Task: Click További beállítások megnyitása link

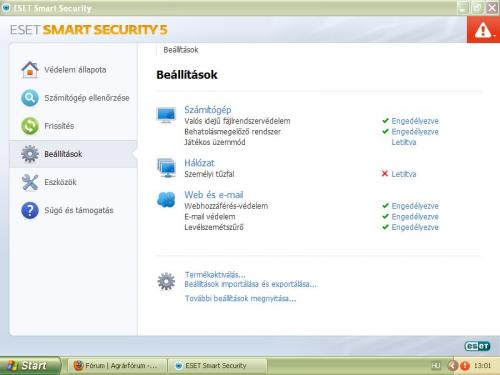Action: [x=240, y=298]
